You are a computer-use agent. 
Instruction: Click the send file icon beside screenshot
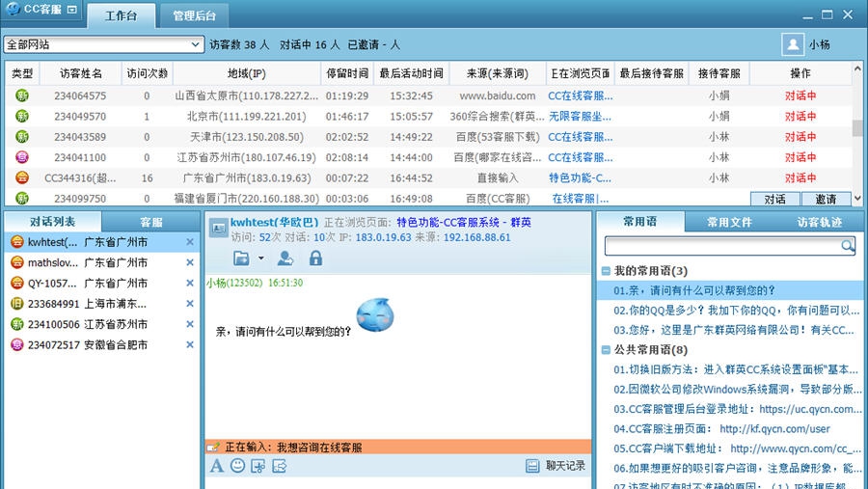click(279, 466)
